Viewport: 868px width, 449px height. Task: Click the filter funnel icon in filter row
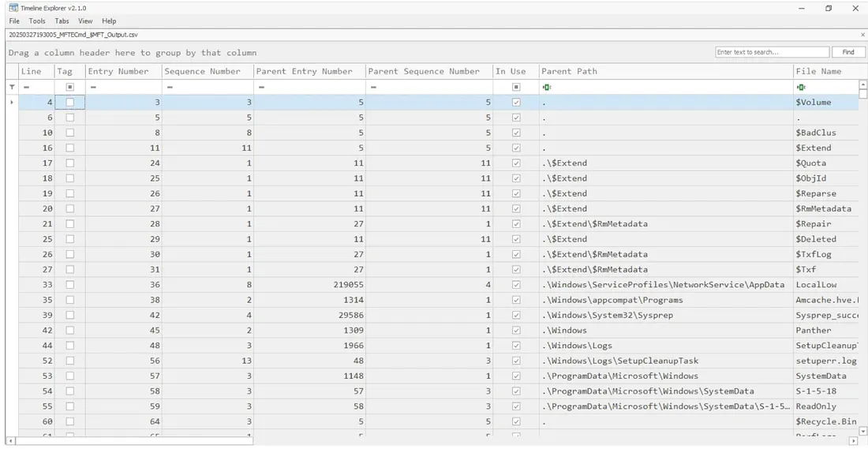pos(12,87)
